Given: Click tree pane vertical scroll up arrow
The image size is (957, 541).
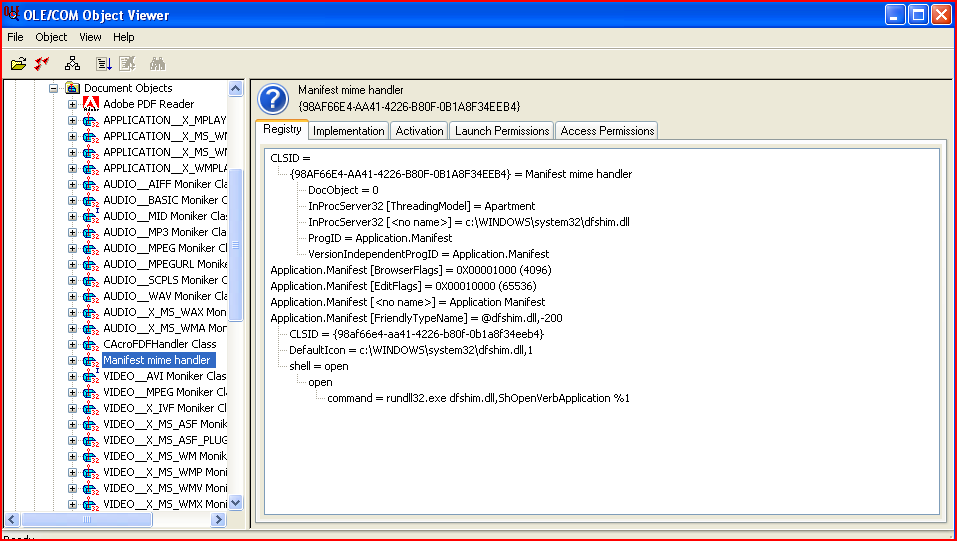Looking at the screenshot, I should pyautogui.click(x=236, y=89).
